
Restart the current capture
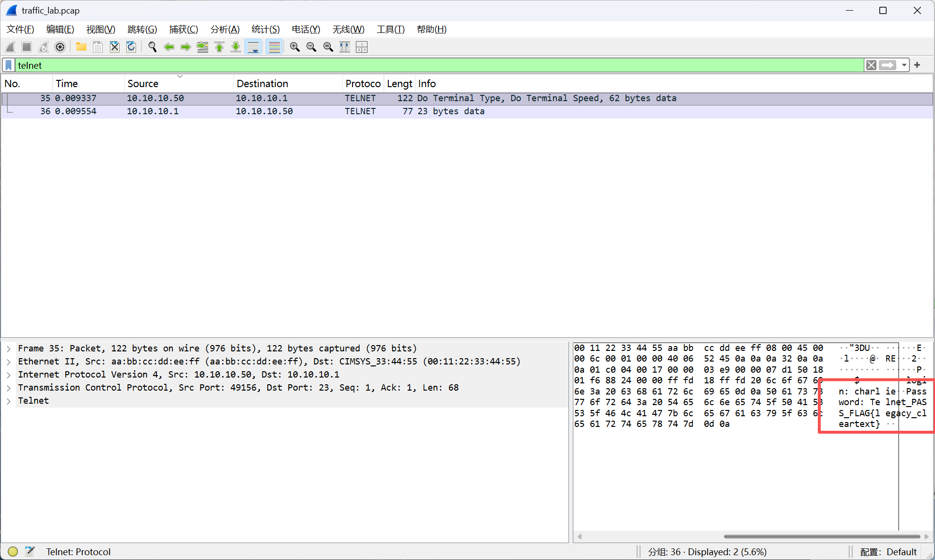click(x=44, y=47)
